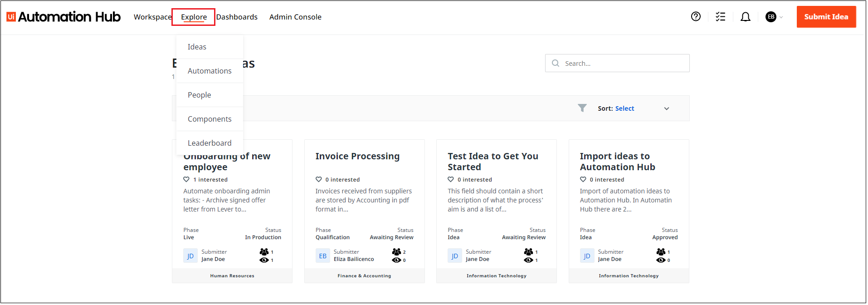868x305 pixels.
Task: Click the search magnifier icon
Action: point(556,64)
